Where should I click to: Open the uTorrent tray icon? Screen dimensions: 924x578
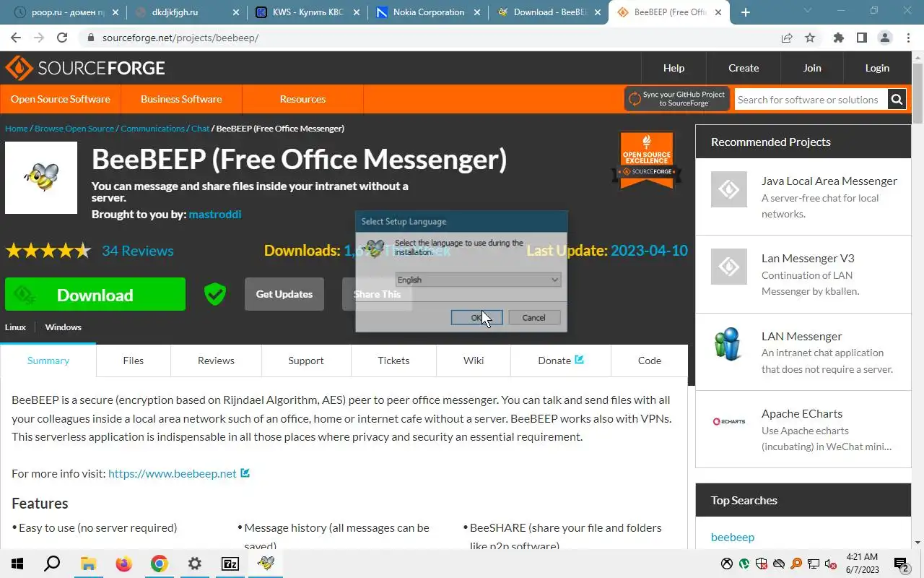click(x=744, y=564)
